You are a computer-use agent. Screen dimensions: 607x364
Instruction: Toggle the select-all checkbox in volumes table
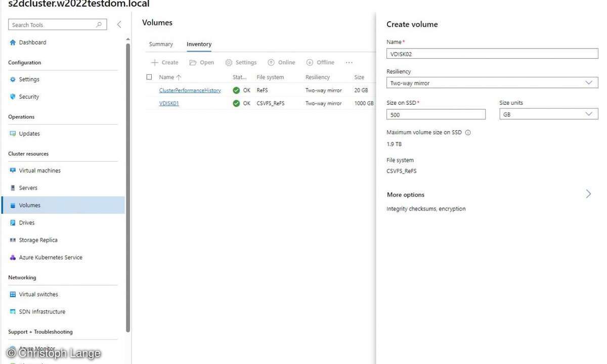(149, 77)
